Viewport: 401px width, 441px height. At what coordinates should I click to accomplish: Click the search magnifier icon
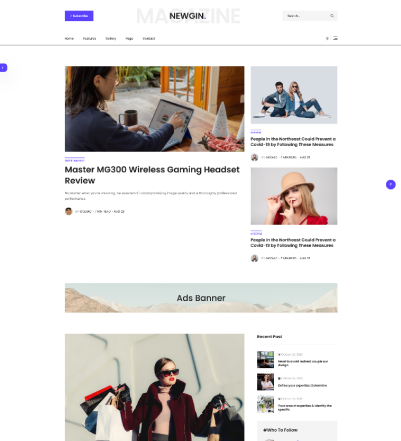pos(332,16)
